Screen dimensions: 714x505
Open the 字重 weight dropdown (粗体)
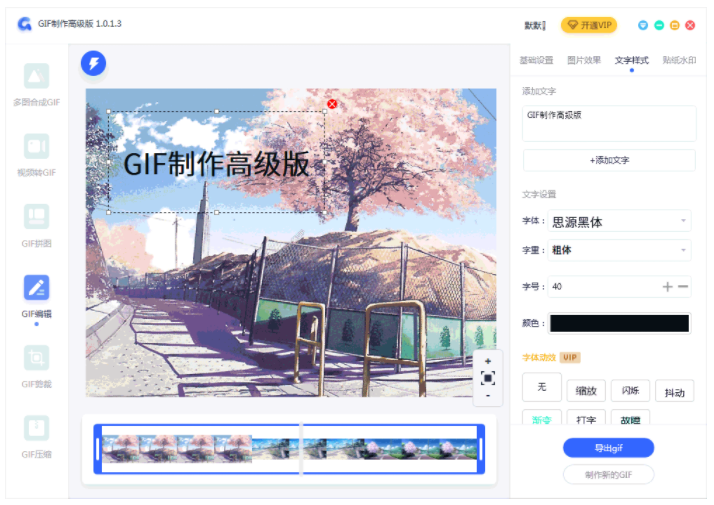point(619,250)
